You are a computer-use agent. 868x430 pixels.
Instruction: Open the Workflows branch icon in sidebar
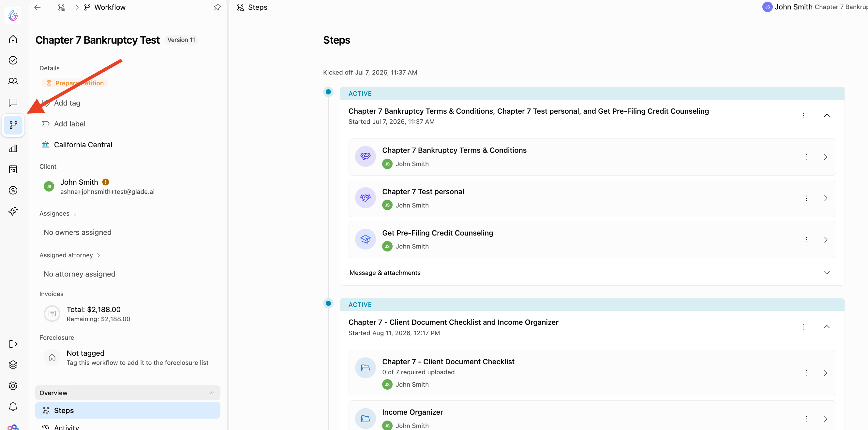pyautogui.click(x=13, y=125)
